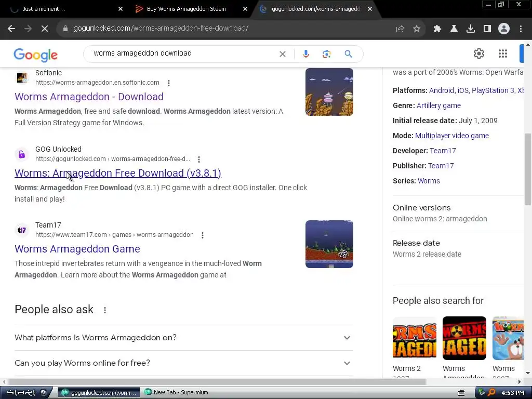
Task: Open the GOG Unlocked result options dots
Action: pos(199,159)
